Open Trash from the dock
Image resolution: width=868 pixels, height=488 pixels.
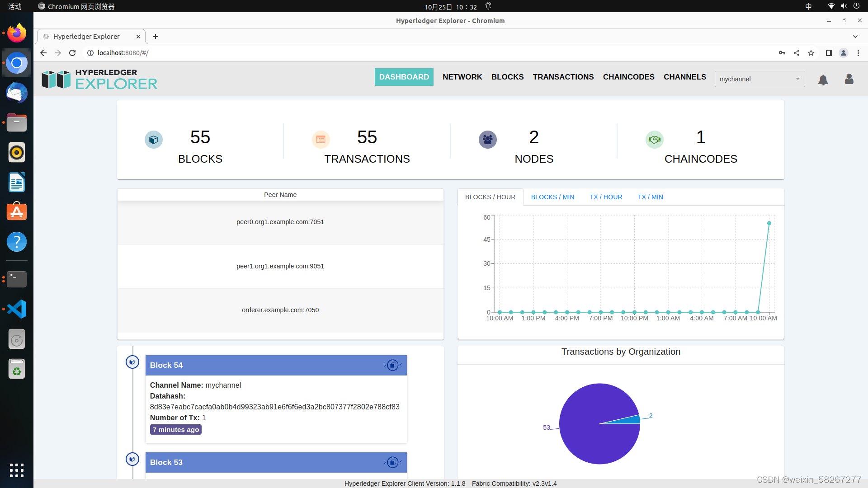pyautogui.click(x=17, y=369)
